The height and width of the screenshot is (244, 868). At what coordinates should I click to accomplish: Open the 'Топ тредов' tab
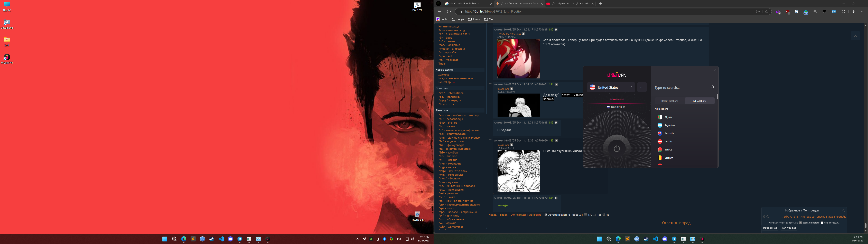(x=789, y=228)
